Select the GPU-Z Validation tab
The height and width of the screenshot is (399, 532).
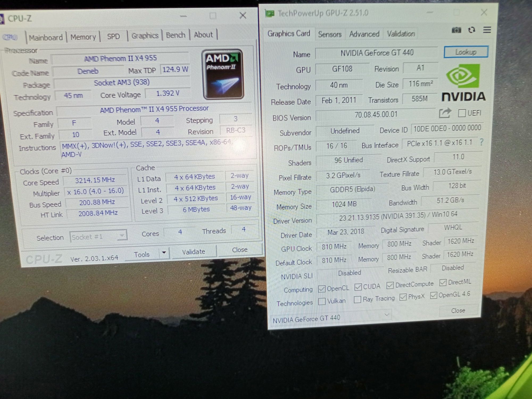tap(401, 34)
